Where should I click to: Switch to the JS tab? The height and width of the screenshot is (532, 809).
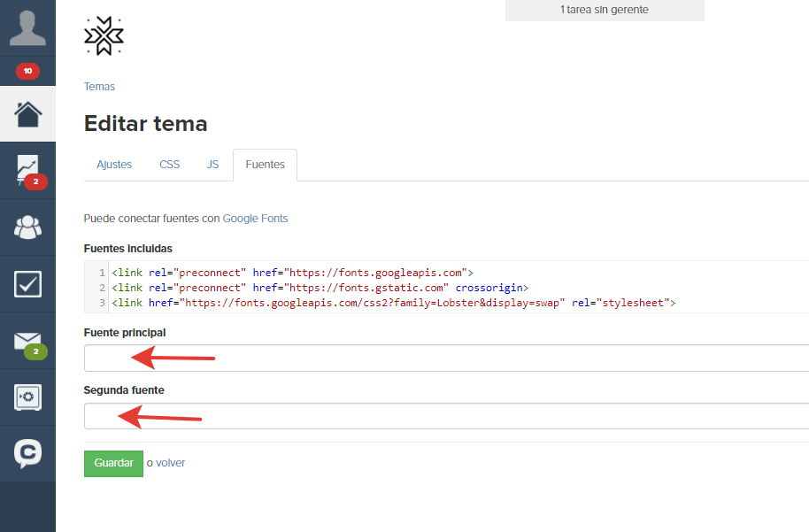(x=212, y=165)
